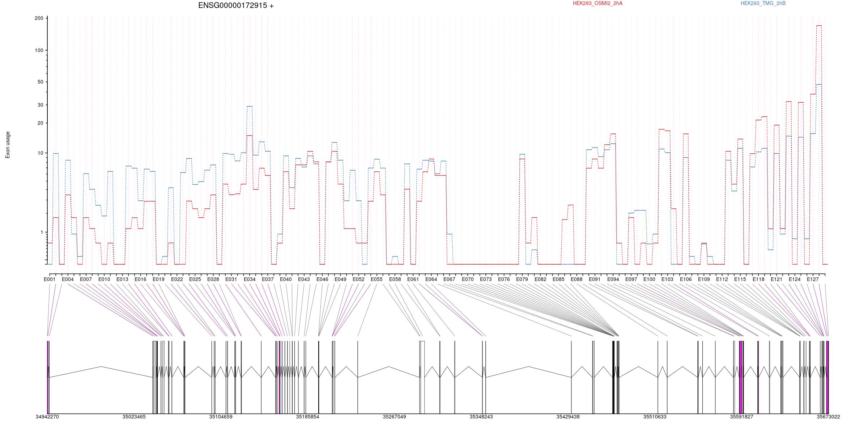
Task: Click exon label E031
Action: [x=231, y=279]
